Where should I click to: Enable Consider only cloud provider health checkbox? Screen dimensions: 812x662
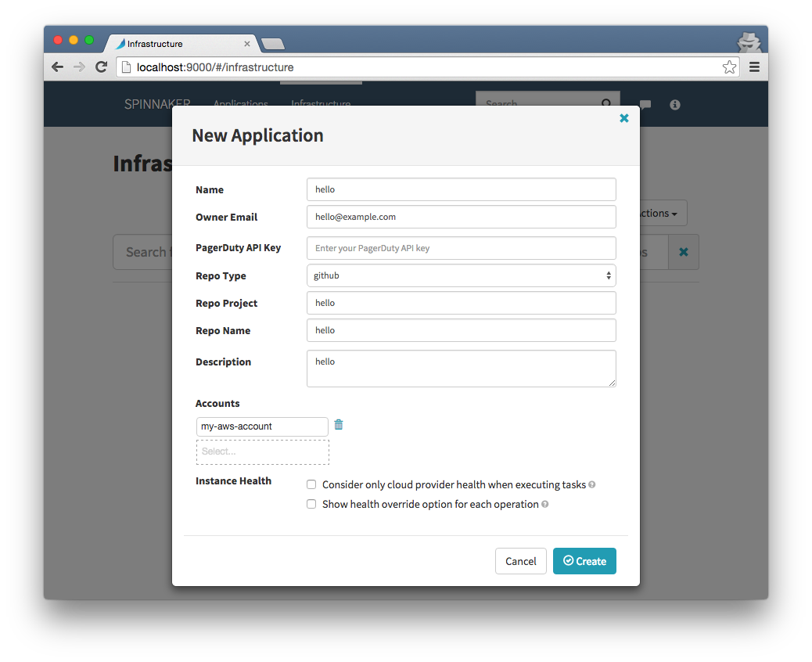coord(311,485)
